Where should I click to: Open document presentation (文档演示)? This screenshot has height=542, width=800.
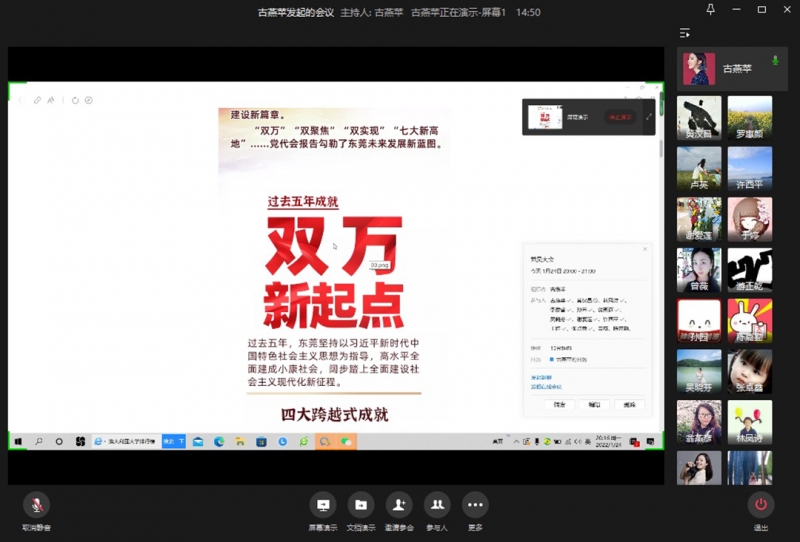361,505
